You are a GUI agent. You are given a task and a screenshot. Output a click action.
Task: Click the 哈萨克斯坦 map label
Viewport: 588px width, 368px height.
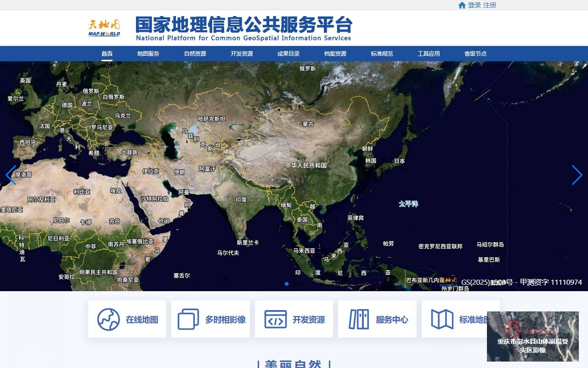[x=211, y=119]
